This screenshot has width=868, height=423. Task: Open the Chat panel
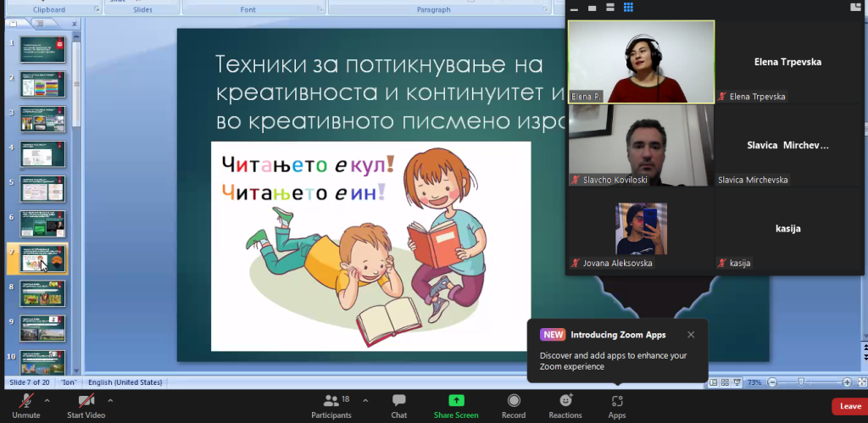pyautogui.click(x=398, y=404)
